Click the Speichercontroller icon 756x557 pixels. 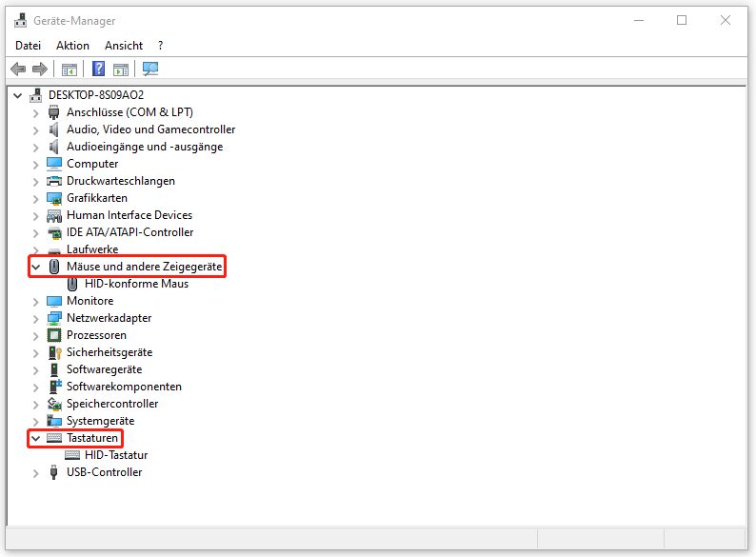[54, 404]
